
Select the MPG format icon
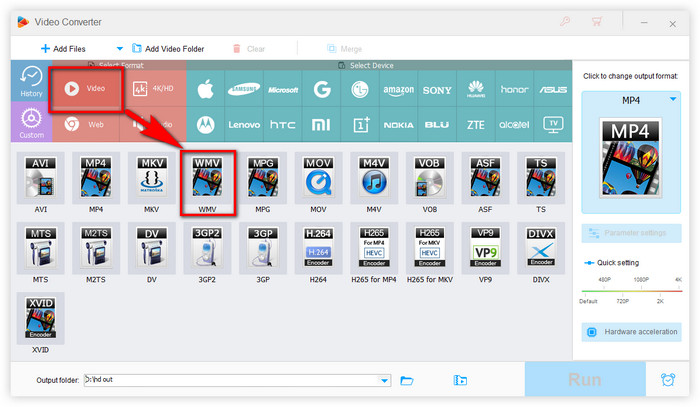tap(262, 178)
